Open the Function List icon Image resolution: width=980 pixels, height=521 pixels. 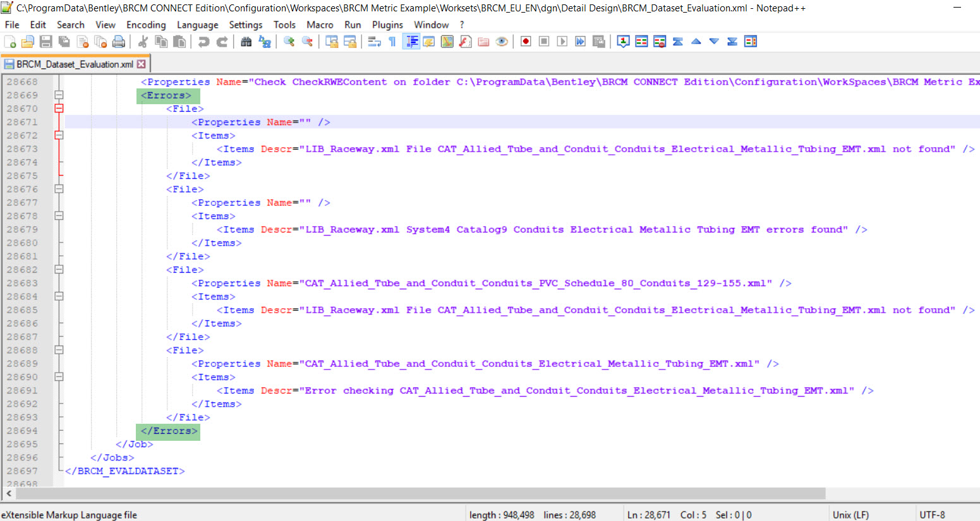coord(466,42)
